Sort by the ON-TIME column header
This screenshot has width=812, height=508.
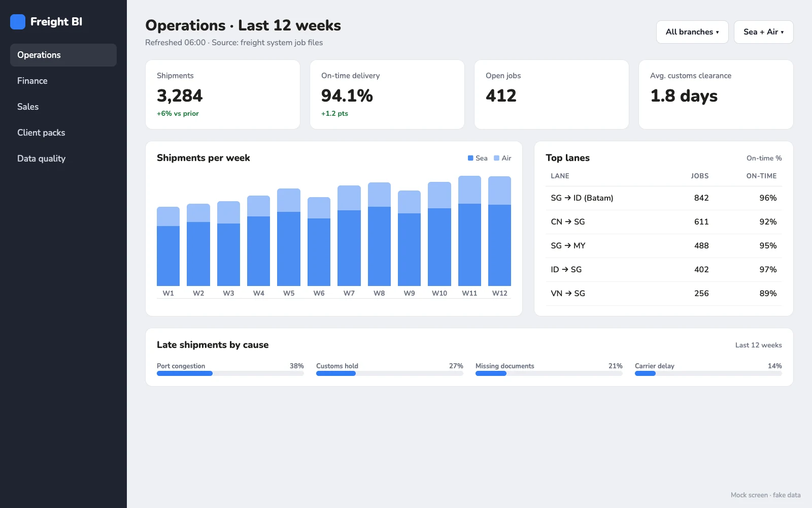[761, 176]
